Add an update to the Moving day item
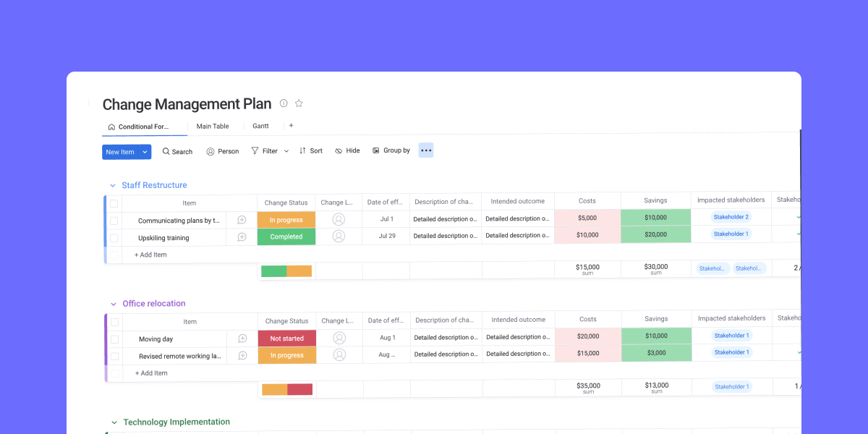 (242, 338)
